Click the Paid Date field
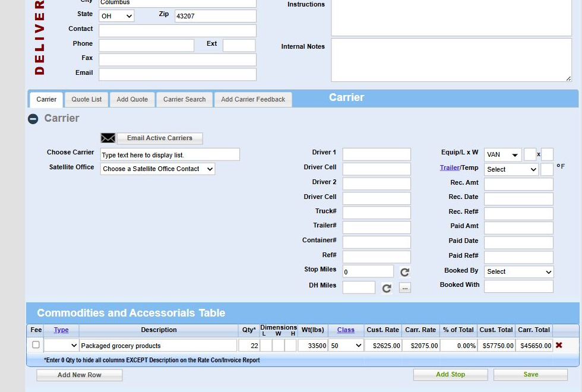 click(x=518, y=243)
